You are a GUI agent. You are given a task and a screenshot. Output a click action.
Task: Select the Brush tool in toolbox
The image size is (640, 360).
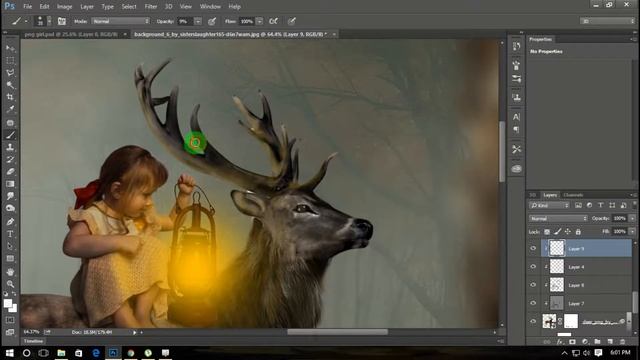coord(10,135)
